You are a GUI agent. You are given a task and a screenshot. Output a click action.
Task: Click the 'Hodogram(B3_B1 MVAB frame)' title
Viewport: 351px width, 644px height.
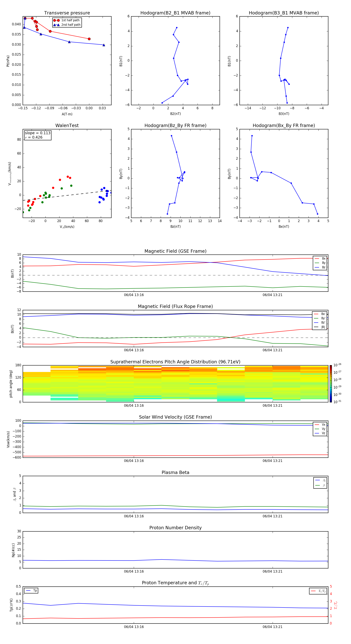284,13
